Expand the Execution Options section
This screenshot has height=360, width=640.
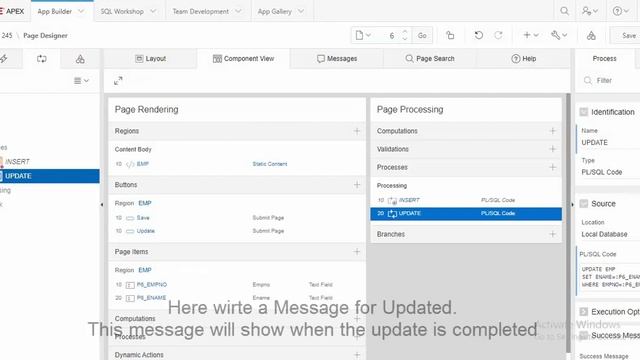[584, 312]
